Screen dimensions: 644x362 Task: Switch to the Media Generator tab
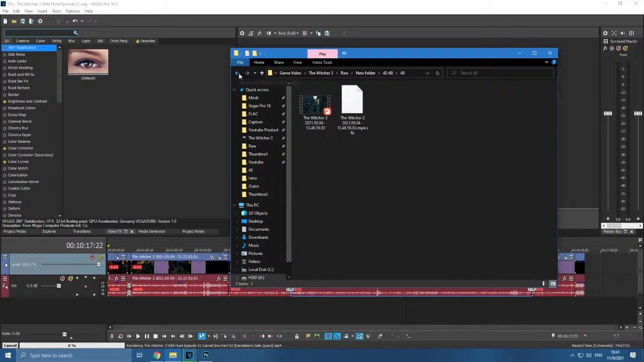pos(152,231)
